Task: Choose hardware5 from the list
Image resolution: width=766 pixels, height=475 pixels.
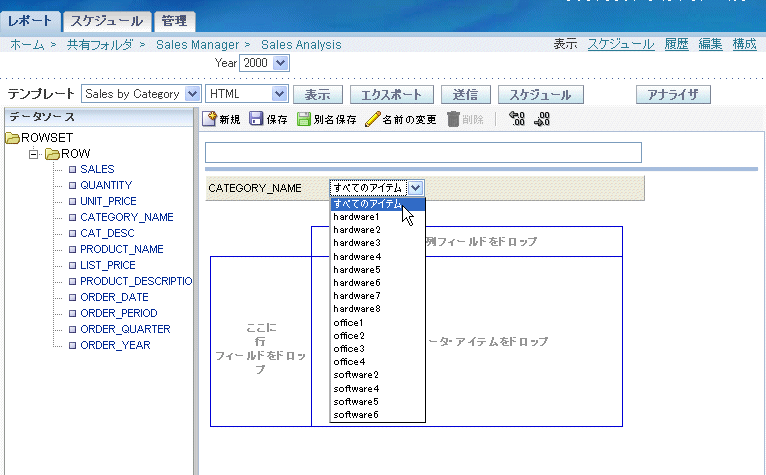Action: (377, 270)
